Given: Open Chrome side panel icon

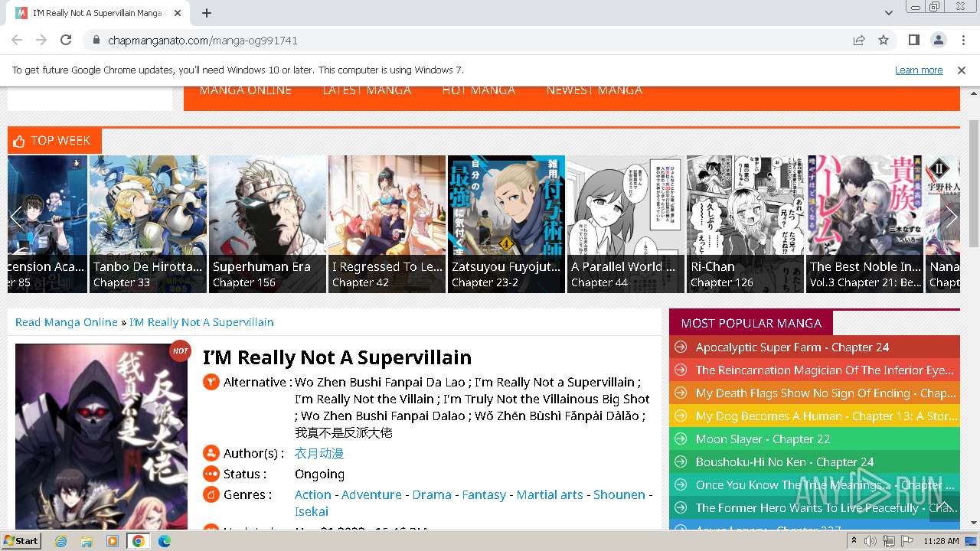Looking at the screenshot, I should point(913,40).
